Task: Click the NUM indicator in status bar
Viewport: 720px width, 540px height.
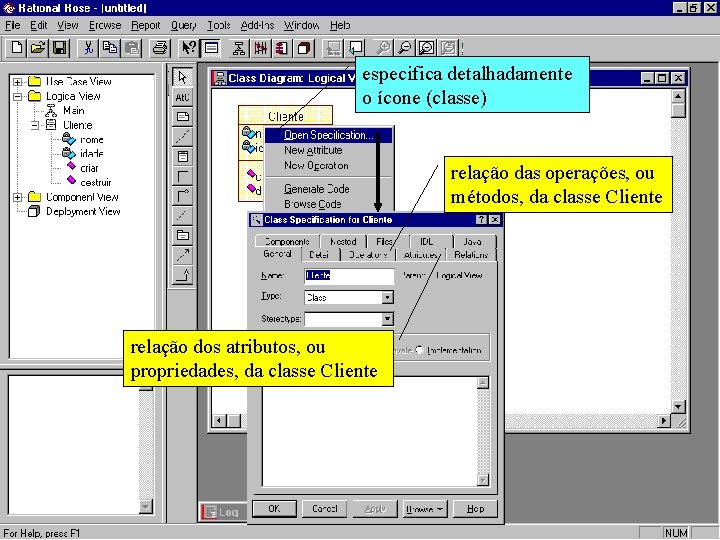Action: tap(676, 533)
